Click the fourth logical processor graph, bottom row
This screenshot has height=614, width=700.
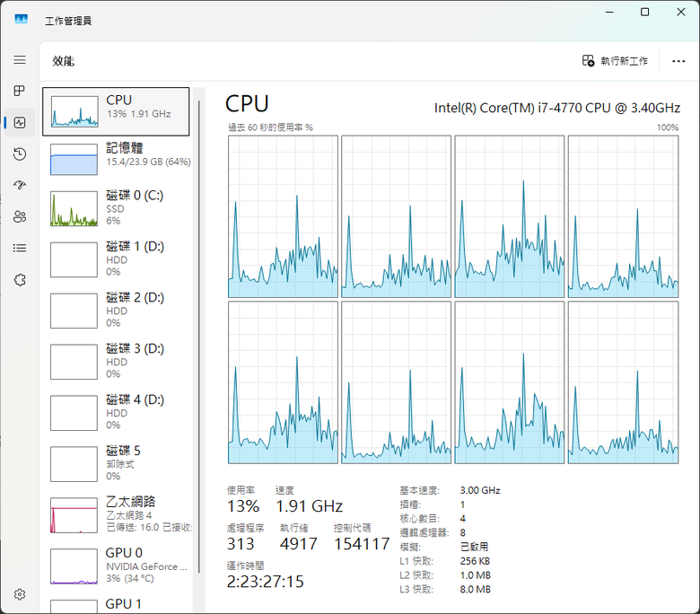pos(623,382)
